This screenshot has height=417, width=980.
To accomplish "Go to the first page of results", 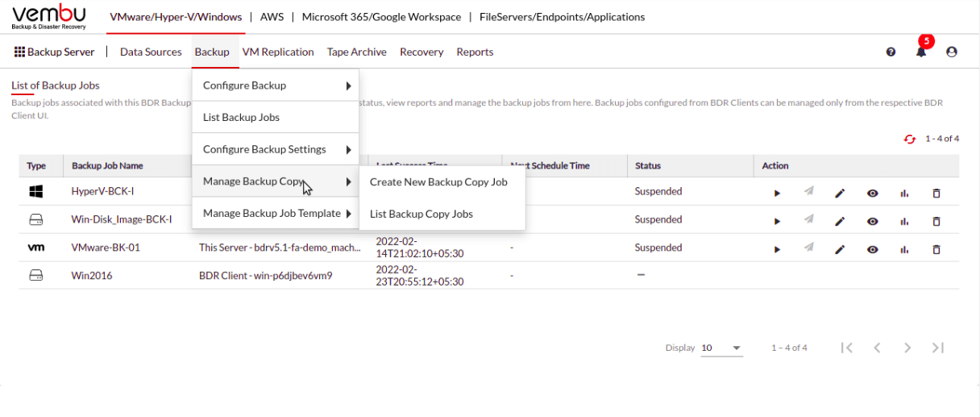I will pos(846,348).
